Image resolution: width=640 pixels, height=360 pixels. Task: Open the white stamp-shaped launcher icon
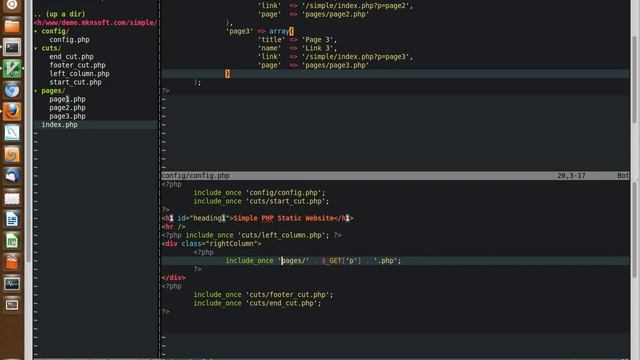coord(12,198)
